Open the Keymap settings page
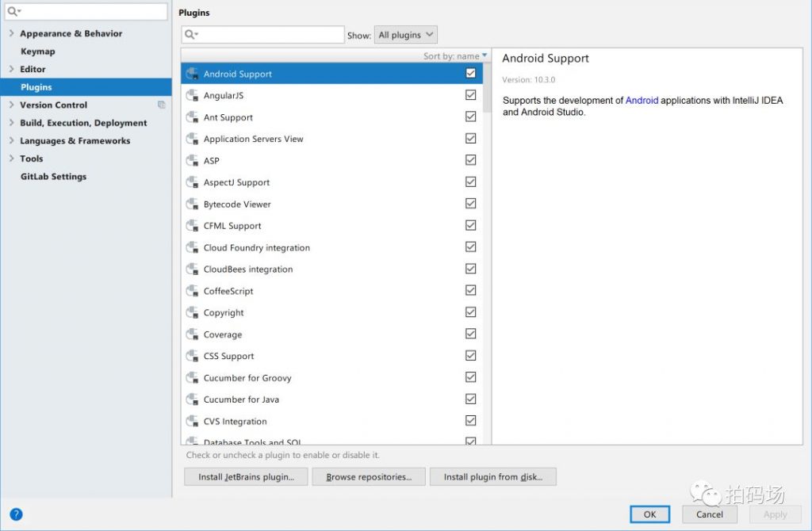Screen dimensions: 812x531 click(38, 52)
